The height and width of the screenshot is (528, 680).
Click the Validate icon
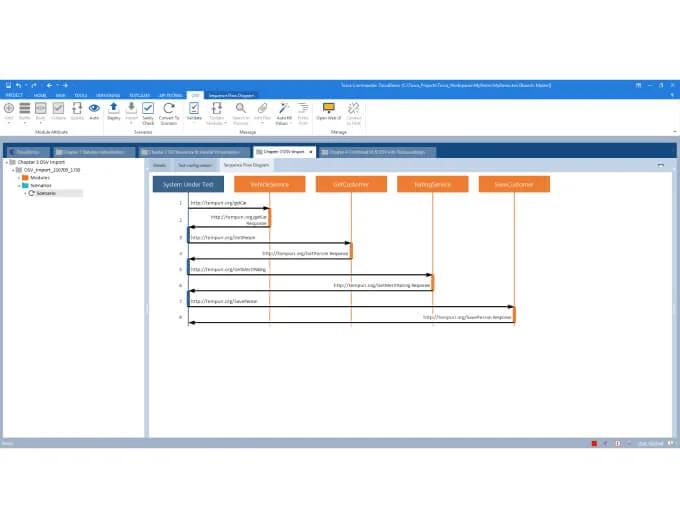[194, 109]
